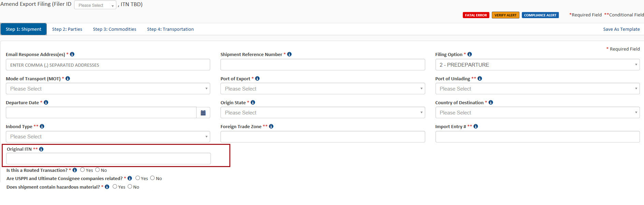
Task: Click the orange Verify Alert badge
Action: (505, 15)
